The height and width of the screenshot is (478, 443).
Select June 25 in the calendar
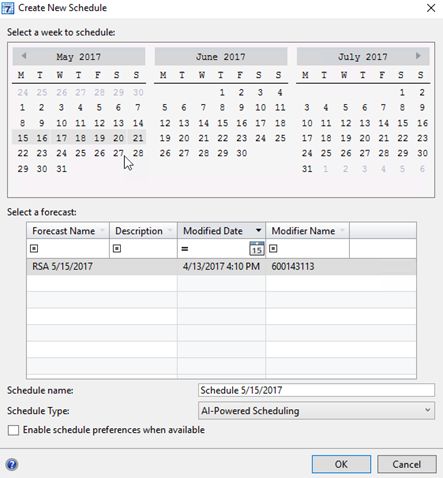[280, 138]
